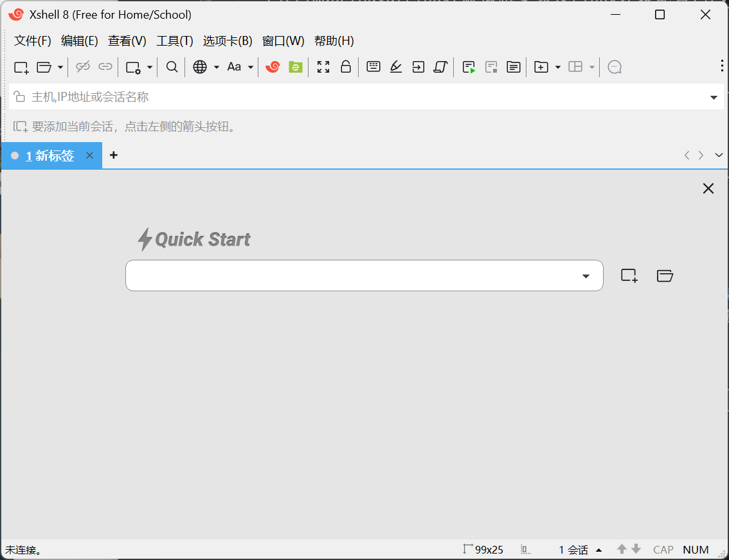
Task: Expand the globe encoding dropdown arrow
Action: coord(217,67)
